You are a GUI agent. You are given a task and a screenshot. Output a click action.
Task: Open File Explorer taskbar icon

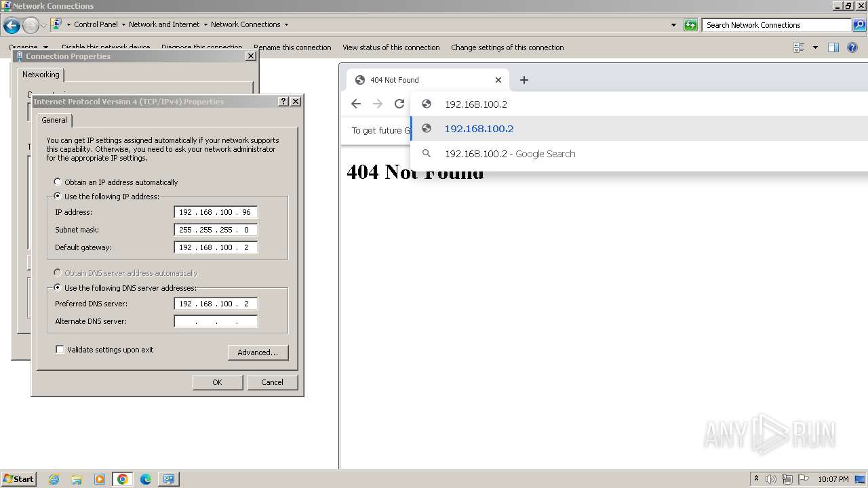[x=77, y=479]
